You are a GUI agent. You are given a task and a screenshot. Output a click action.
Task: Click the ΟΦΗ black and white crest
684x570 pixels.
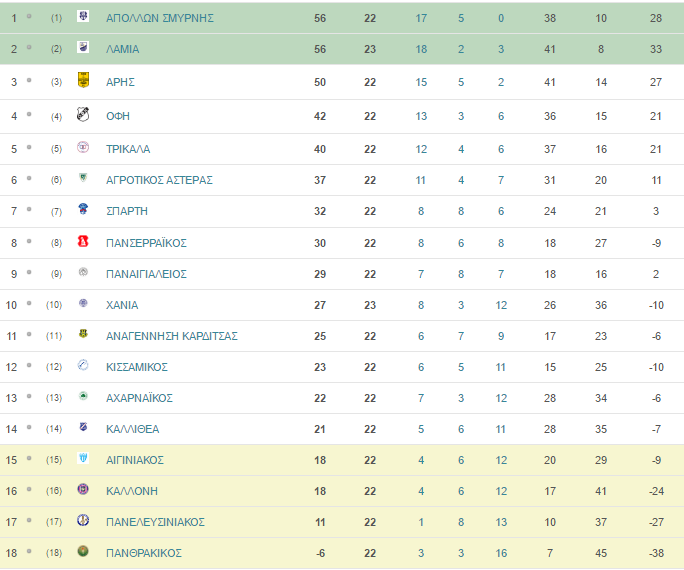coord(83,114)
